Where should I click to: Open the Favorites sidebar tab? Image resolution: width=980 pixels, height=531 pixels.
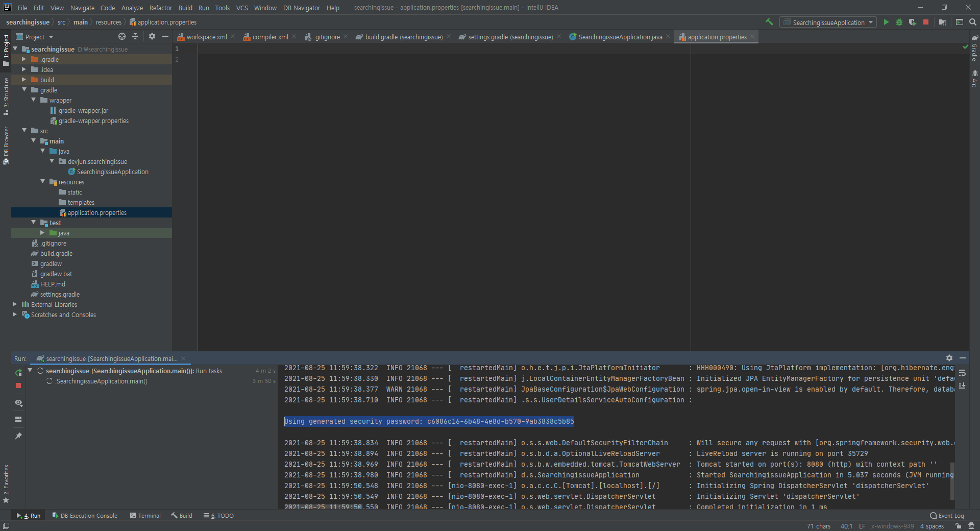click(6, 484)
